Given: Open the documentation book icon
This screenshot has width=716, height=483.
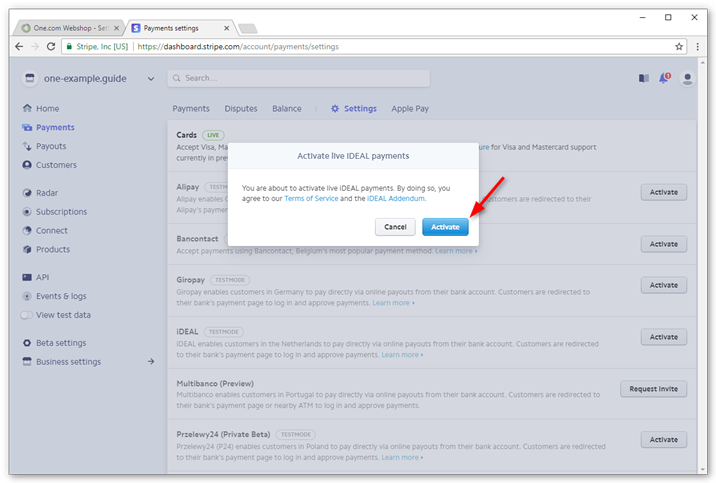Looking at the screenshot, I should [x=643, y=78].
